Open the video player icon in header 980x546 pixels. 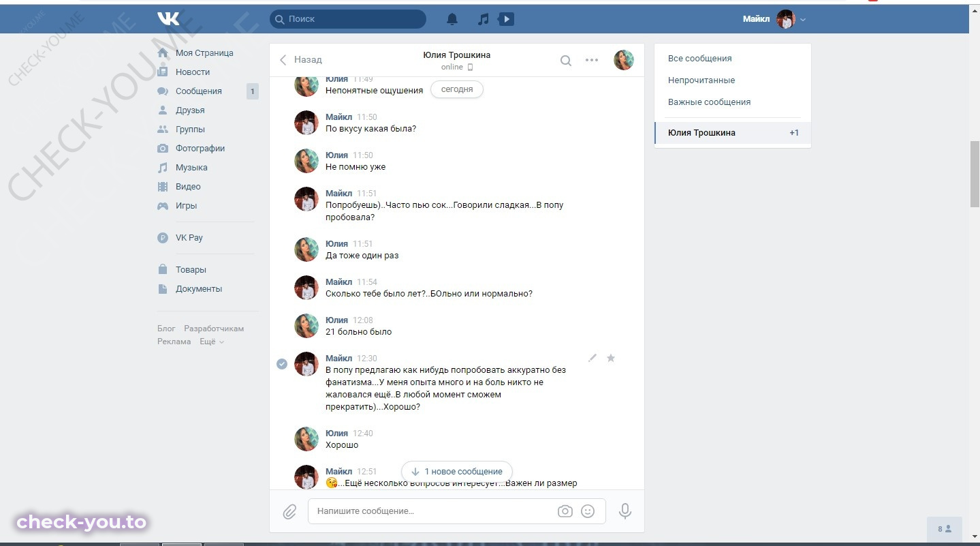(506, 19)
